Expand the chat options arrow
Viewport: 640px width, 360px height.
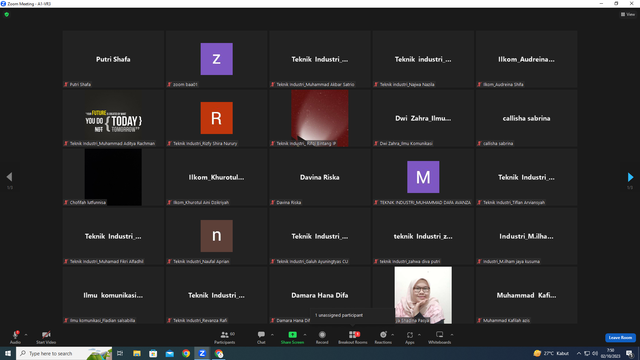click(272, 335)
